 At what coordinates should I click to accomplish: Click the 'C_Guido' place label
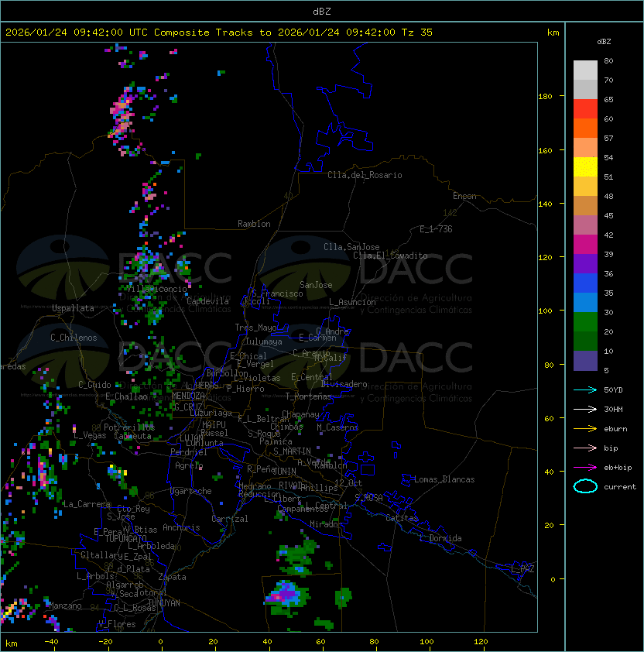[x=94, y=385]
